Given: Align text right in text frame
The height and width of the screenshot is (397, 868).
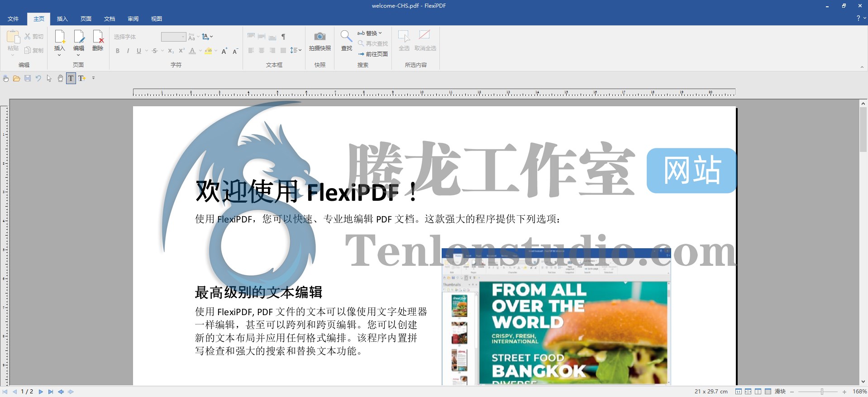Looking at the screenshot, I should [x=272, y=51].
